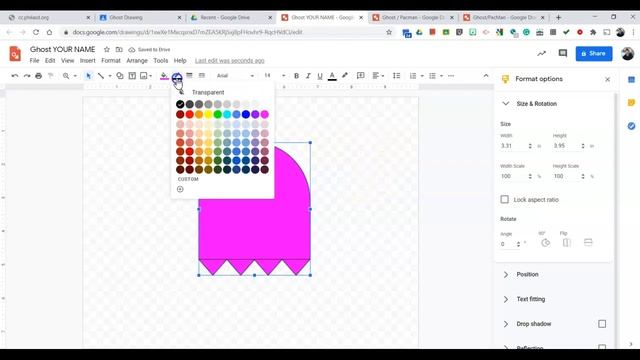The image size is (640, 360).
Task: Select the bright yellow color swatch
Action: click(x=208, y=114)
